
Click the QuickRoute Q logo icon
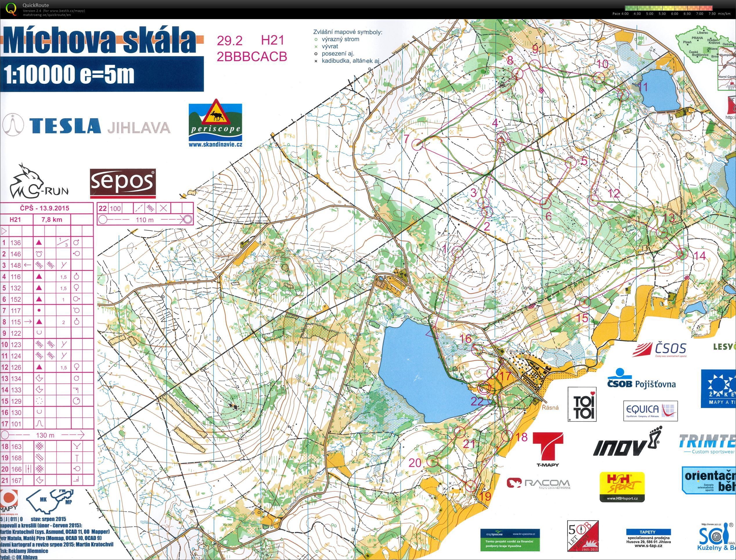[x=11, y=9]
